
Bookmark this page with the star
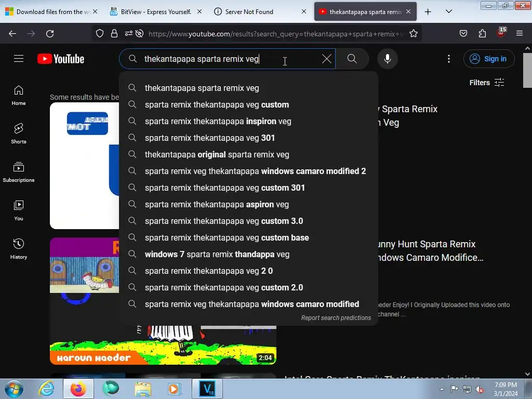pos(413,34)
